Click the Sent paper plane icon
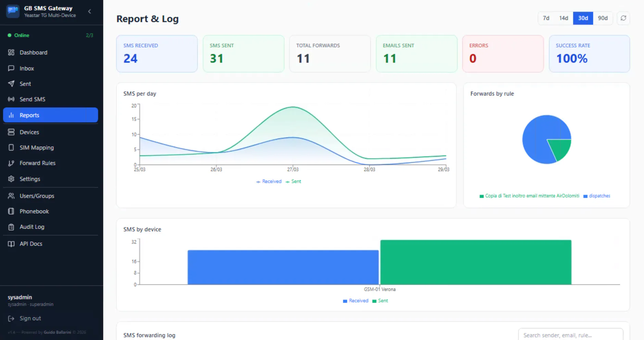644x340 pixels. (x=11, y=84)
